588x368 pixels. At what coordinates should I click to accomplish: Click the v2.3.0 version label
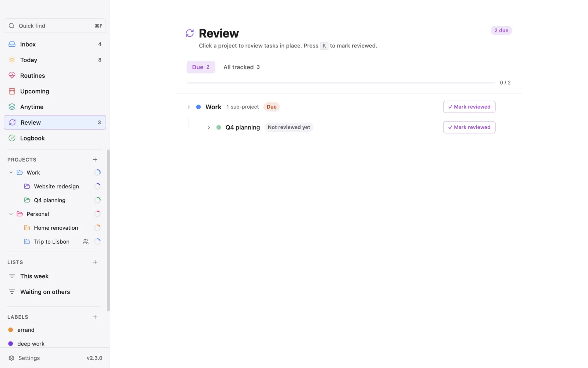(94, 358)
